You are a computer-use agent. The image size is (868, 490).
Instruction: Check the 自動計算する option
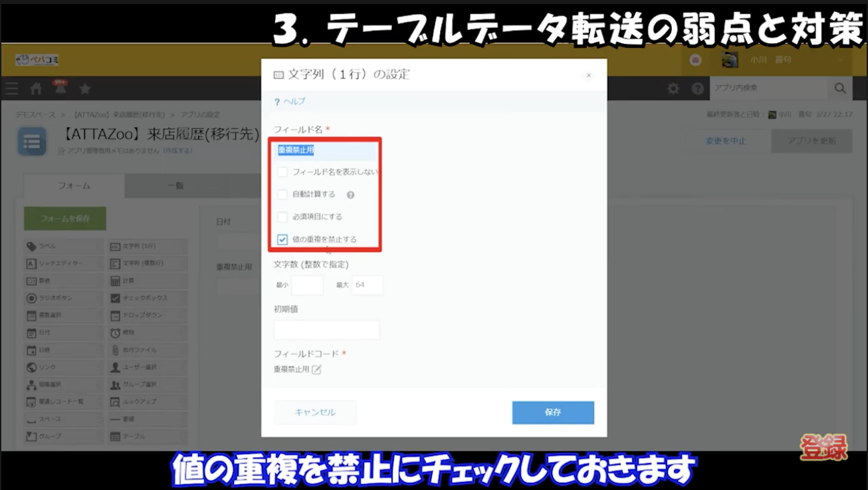[x=281, y=195]
